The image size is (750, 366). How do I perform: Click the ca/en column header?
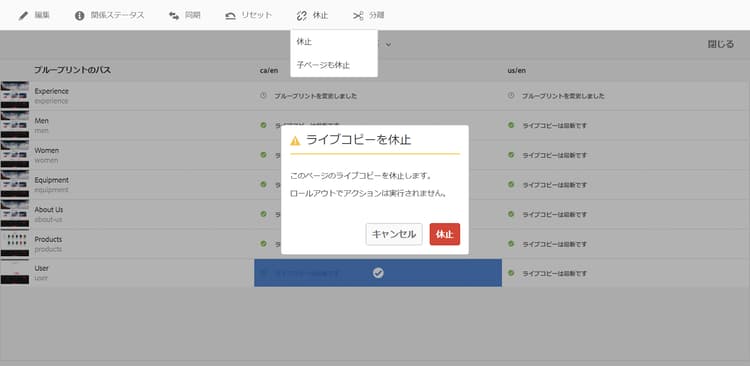(268, 70)
